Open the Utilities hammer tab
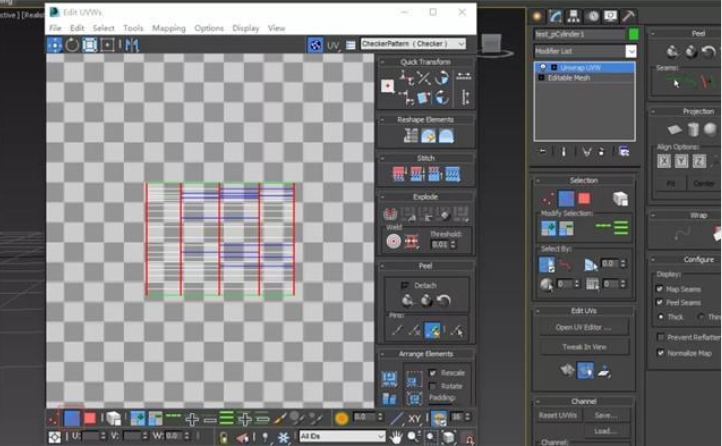The height and width of the screenshot is (446, 722). pos(628,16)
